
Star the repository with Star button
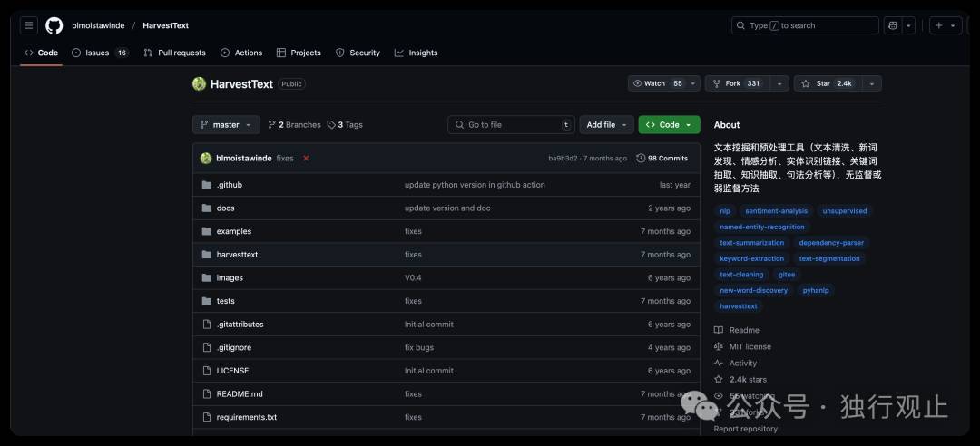[x=828, y=83]
